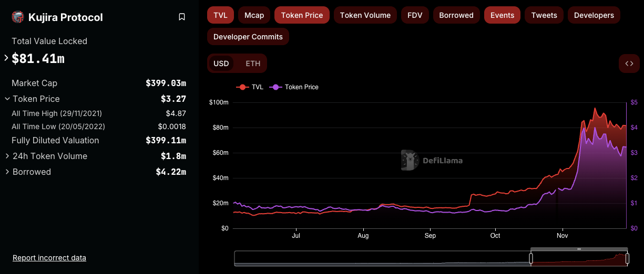Switch chart denomination to ETH
The image size is (644, 274).
[253, 64]
